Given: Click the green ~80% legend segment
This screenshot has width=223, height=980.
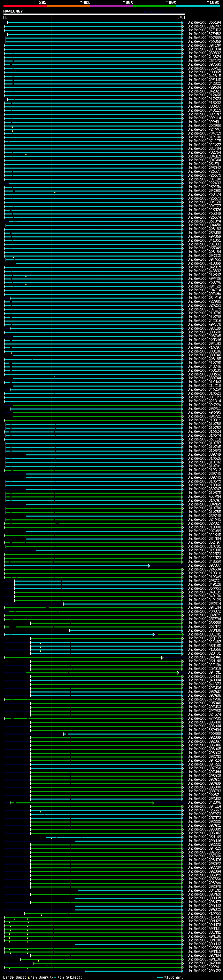Looking at the screenshot, I should click(154, 6).
